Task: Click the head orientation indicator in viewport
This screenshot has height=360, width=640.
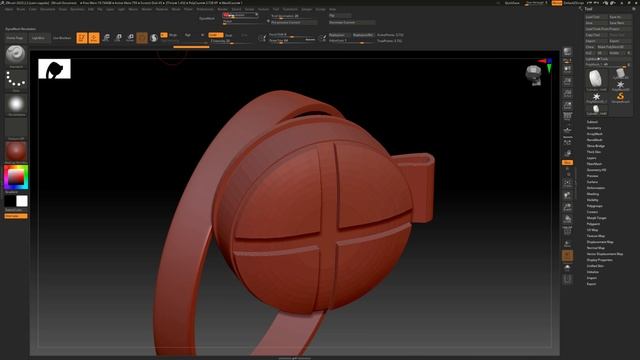Action: [x=533, y=76]
